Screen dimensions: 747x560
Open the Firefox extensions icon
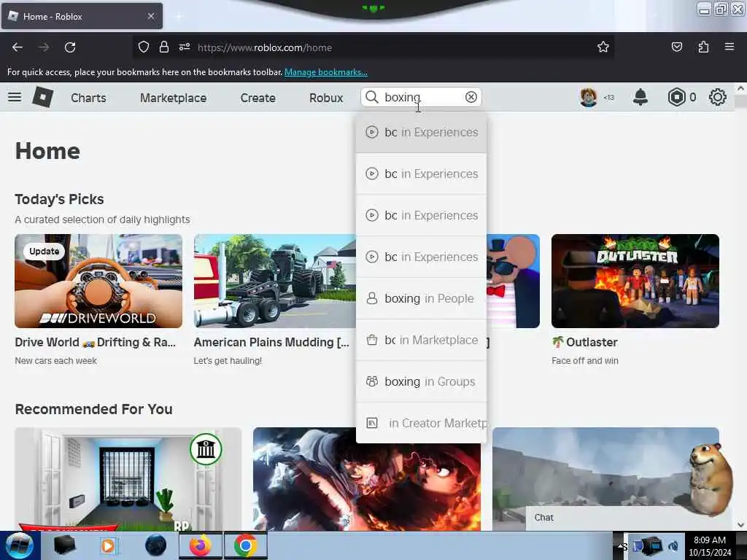click(x=703, y=47)
